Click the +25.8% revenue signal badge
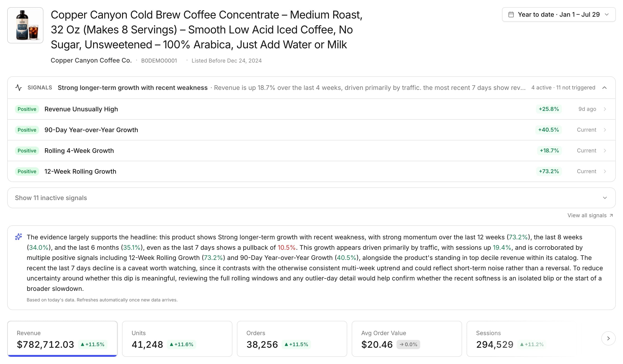 pos(549,109)
